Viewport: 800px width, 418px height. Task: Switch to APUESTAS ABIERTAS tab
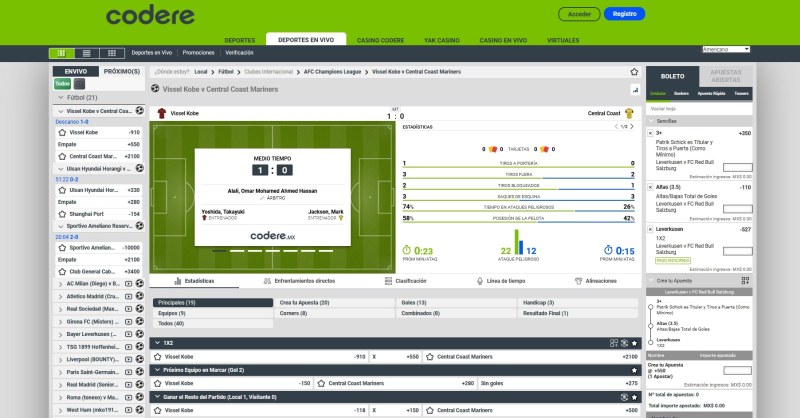pos(726,76)
